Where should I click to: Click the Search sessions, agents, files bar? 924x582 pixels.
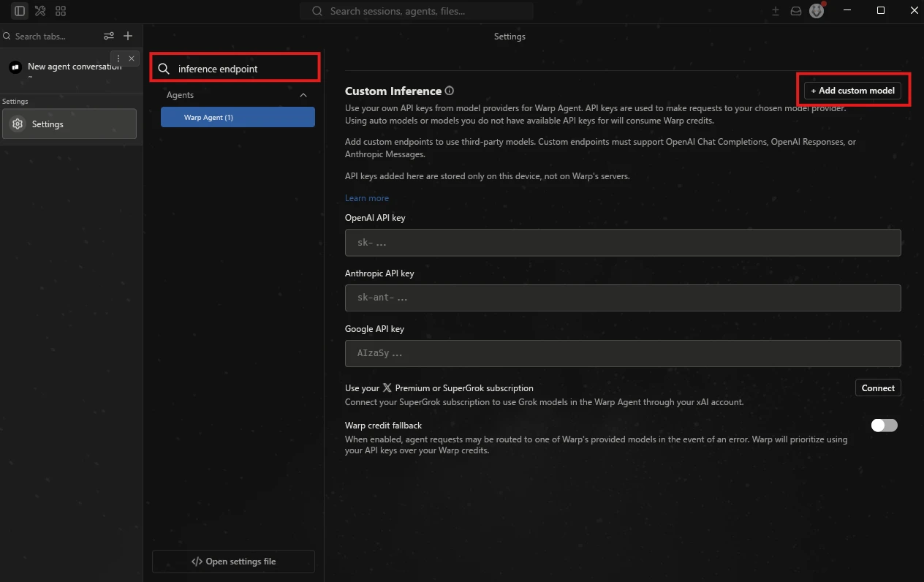[417, 11]
